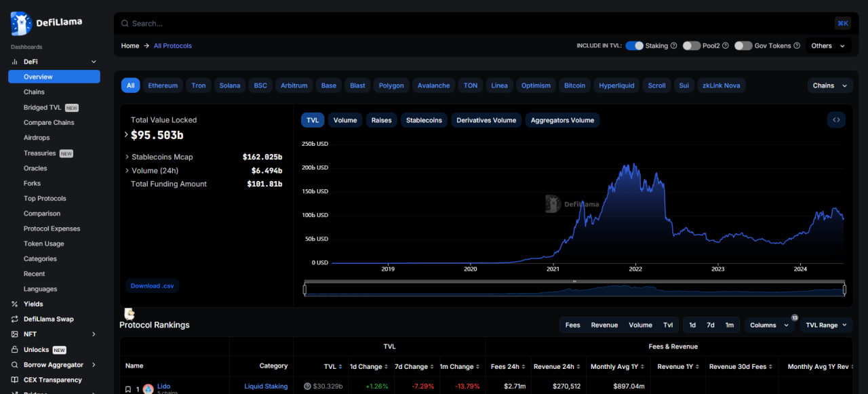Expand the Total Value Locked breakdown
This screenshot has height=394, width=868.
tap(126, 135)
